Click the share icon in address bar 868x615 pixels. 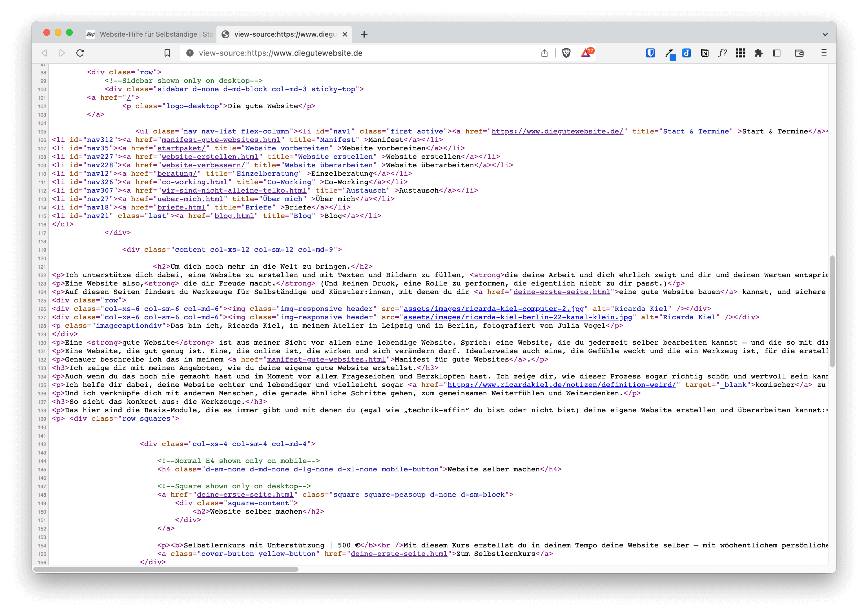(x=544, y=53)
